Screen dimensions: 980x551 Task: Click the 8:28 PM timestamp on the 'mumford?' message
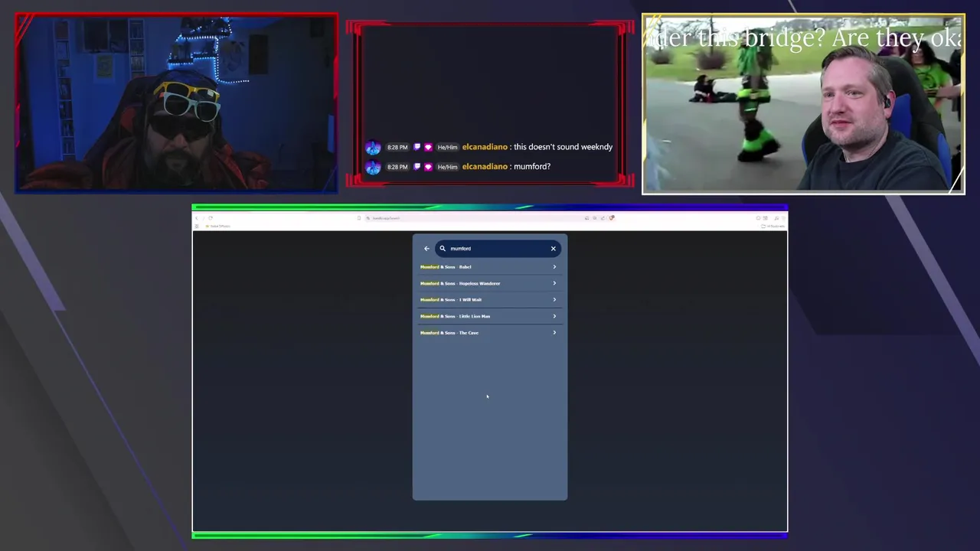coord(397,167)
